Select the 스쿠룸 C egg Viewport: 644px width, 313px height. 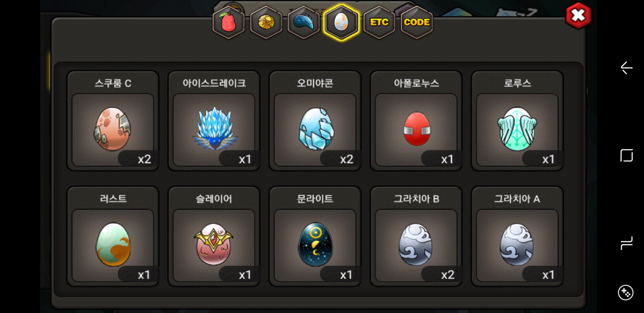tap(113, 121)
